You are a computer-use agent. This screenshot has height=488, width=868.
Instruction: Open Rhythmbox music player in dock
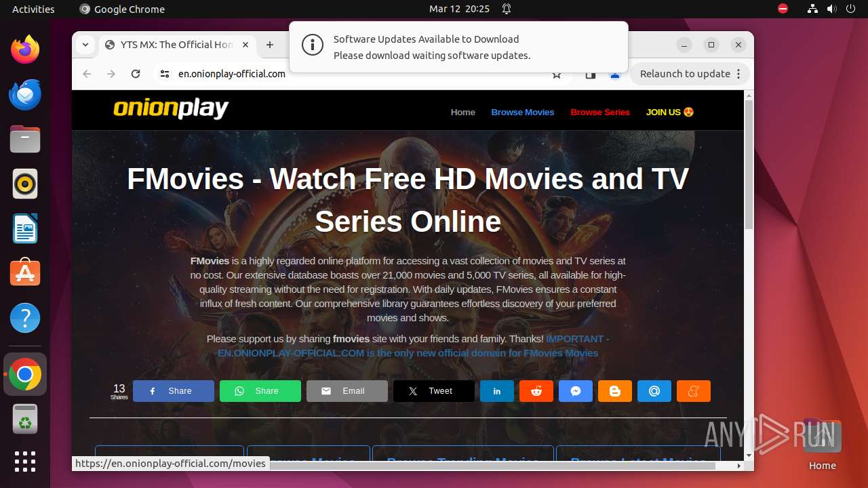coord(25,184)
